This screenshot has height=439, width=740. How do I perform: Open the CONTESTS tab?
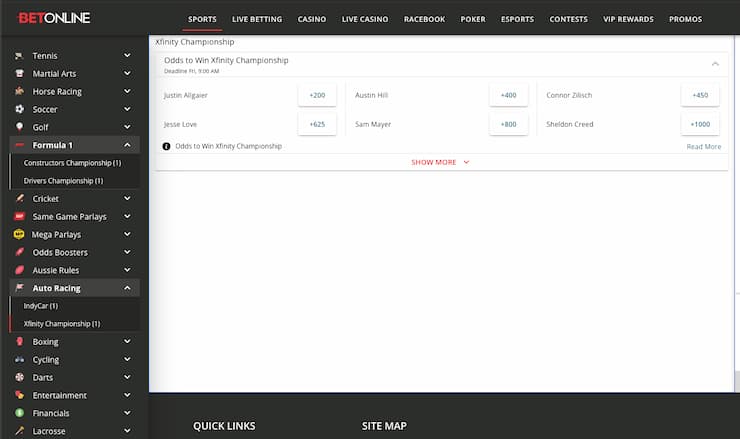[568, 19]
